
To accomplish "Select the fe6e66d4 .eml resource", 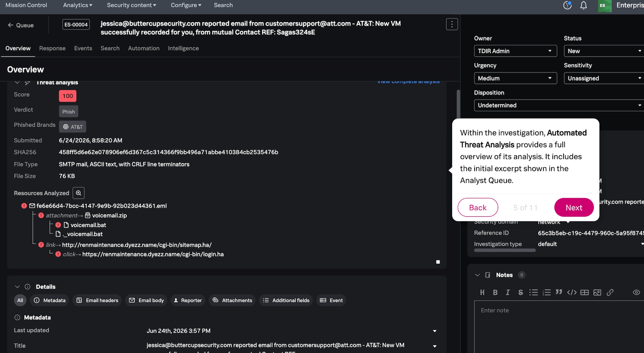I will (x=101, y=206).
